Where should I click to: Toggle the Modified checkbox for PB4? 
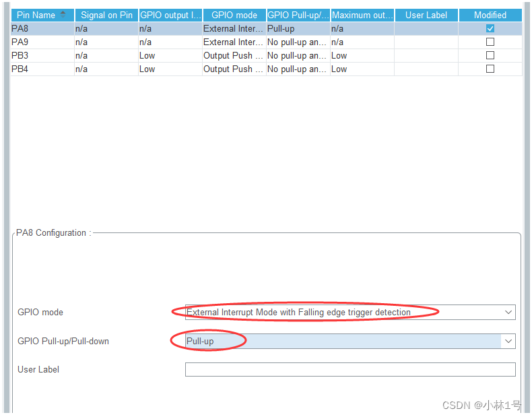(490, 69)
